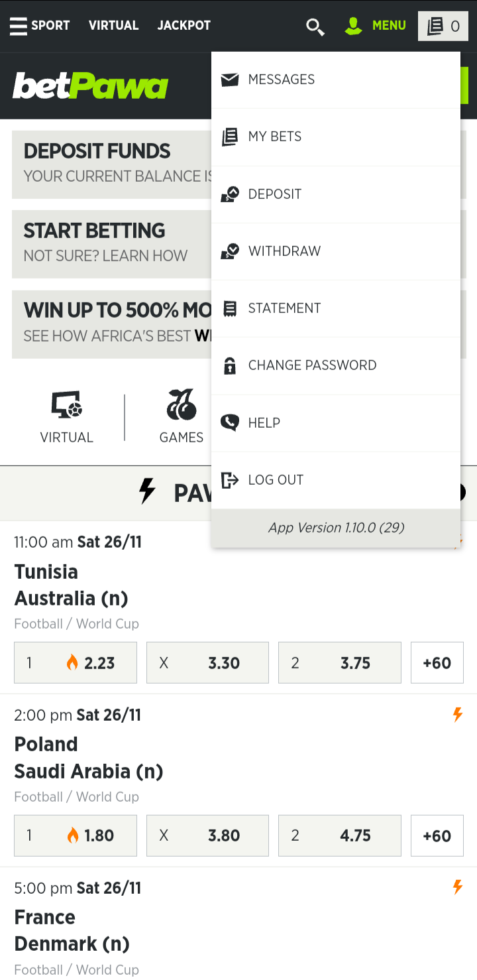Open Games via the cherries icon

click(181, 406)
